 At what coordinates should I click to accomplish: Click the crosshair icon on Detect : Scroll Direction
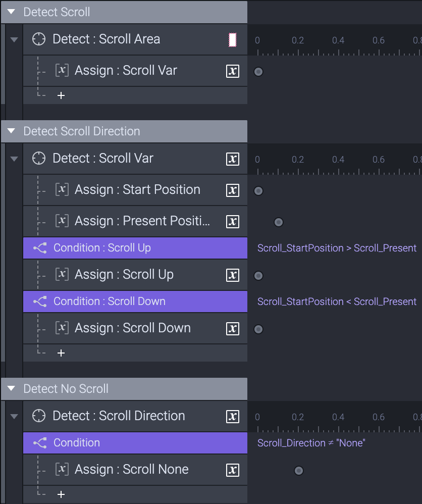point(39,416)
